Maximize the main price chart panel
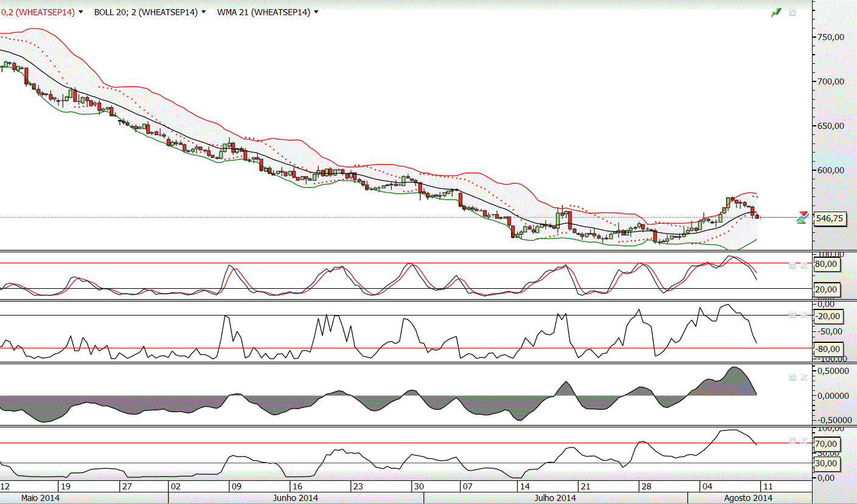The width and height of the screenshot is (857, 504). pos(793,12)
